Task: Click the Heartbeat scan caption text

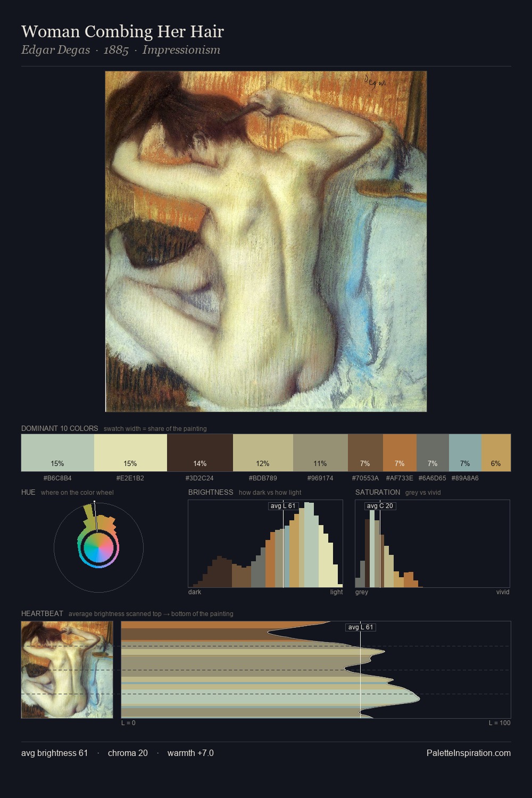Action: [151, 614]
